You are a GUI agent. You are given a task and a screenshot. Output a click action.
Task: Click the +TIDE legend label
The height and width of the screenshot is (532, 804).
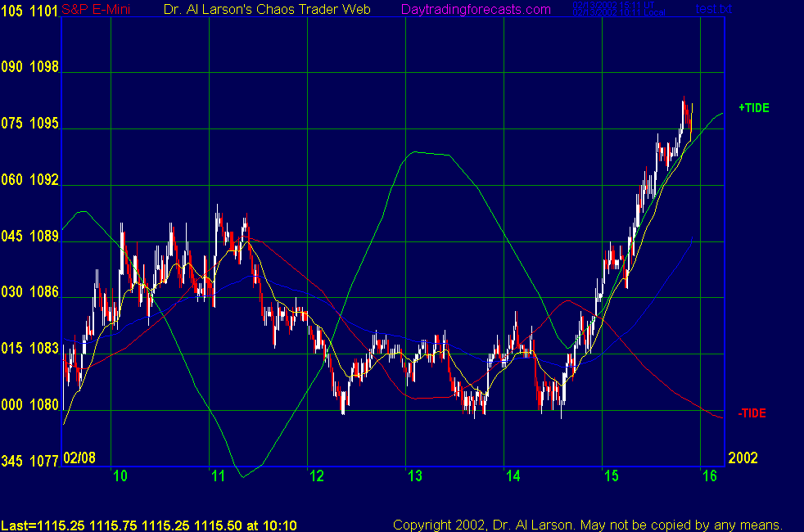(x=753, y=108)
